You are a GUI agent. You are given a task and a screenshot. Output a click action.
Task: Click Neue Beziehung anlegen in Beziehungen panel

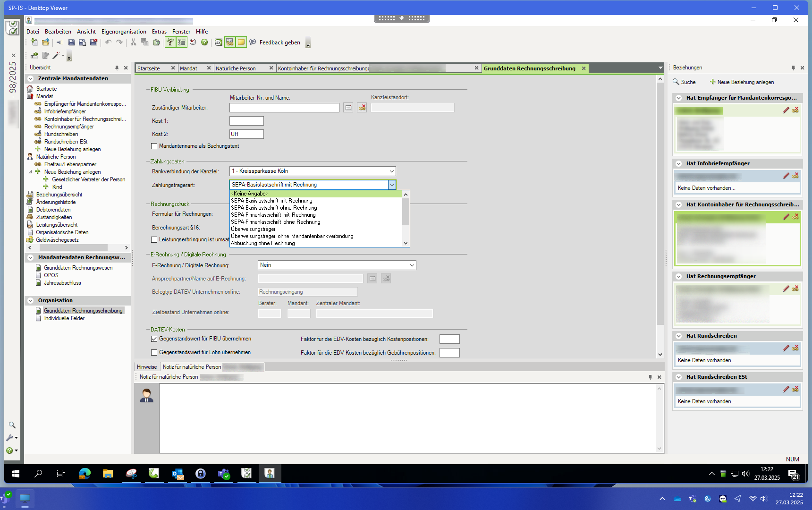coord(742,82)
